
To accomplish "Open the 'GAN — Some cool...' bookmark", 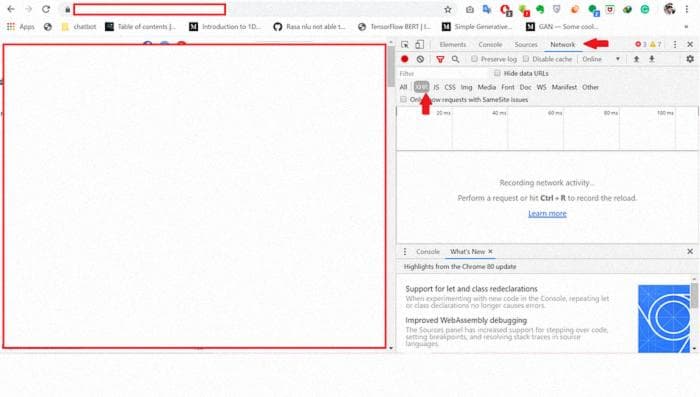I will coord(562,27).
